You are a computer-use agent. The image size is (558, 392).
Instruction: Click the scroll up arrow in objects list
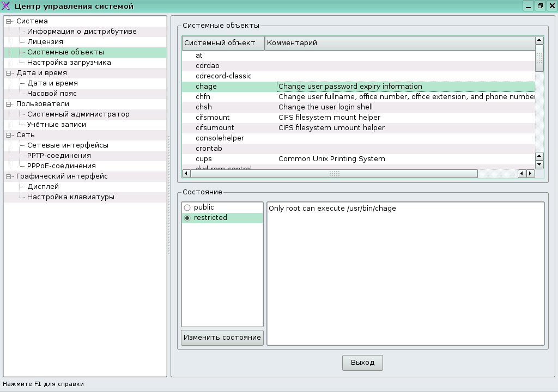tap(539, 40)
